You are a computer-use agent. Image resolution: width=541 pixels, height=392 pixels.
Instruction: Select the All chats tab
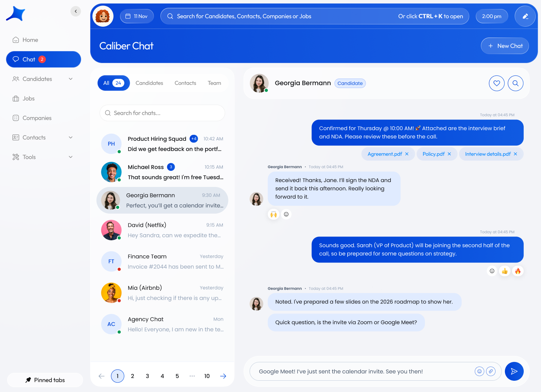click(x=113, y=83)
